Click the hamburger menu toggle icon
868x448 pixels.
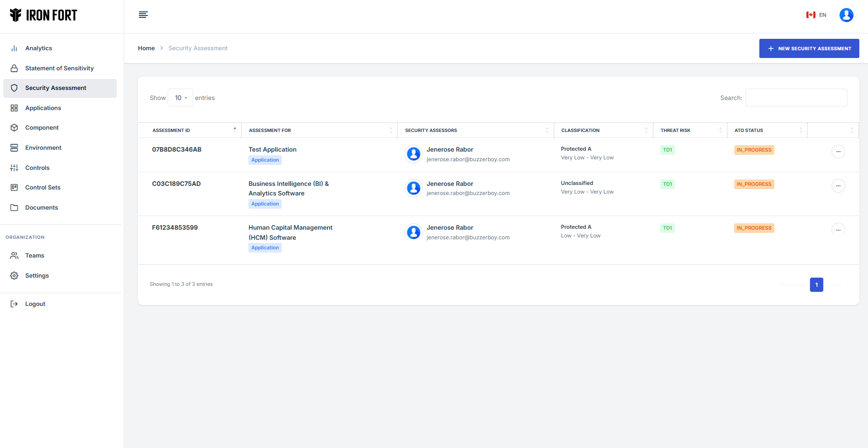143,15
